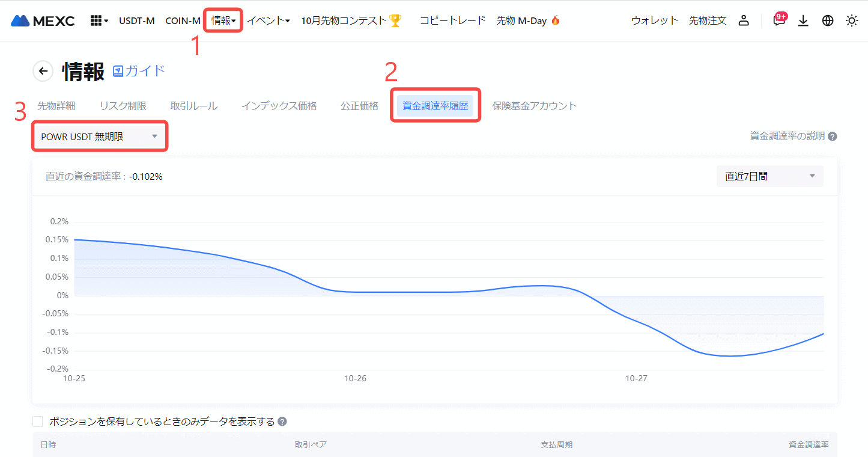Viewport: 868px width, 457px height.
Task: Click the 10-26 point on funding chart
Action: coord(355,292)
